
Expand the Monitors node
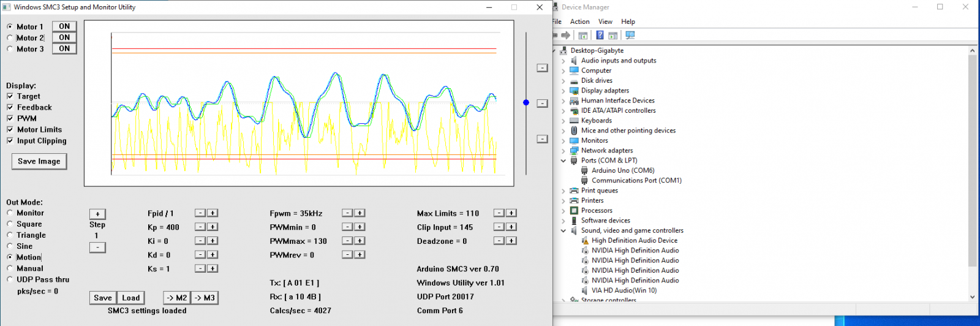[563, 141]
